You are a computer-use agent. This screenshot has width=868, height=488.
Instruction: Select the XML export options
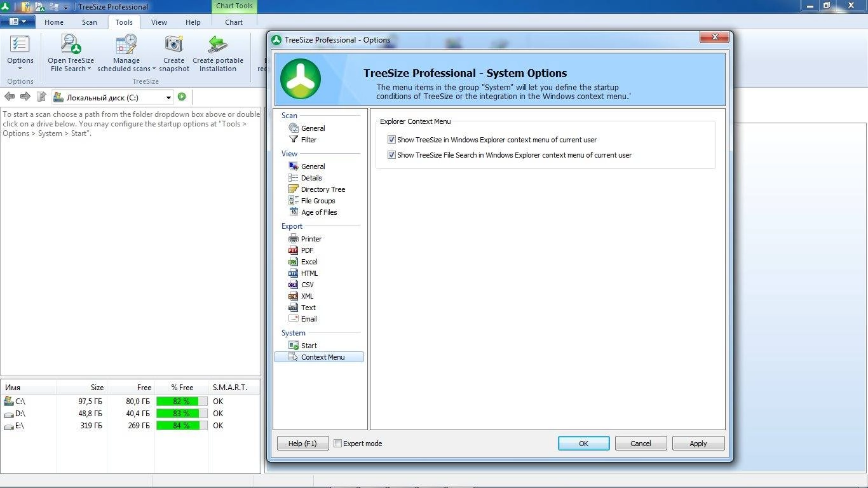point(301,296)
